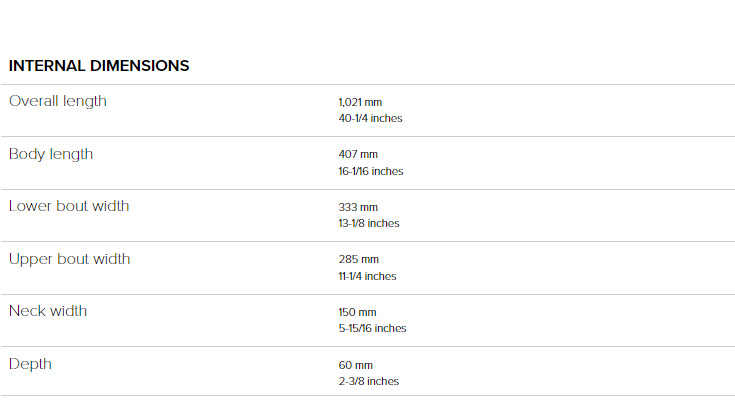
Task: Select the Overall length label
Action: 58,101
